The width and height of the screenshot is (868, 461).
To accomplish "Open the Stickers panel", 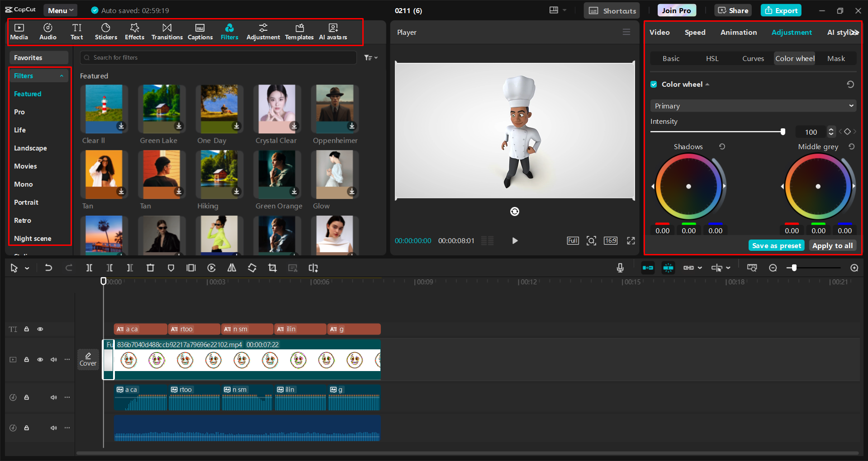I will pos(106,32).
